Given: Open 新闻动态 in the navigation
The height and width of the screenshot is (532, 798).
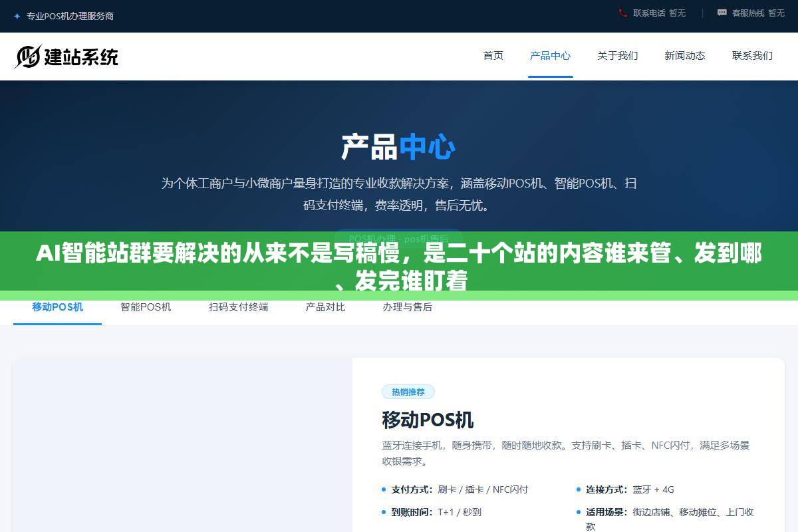Looking at the screenshot, I should (x=685, y=56).
